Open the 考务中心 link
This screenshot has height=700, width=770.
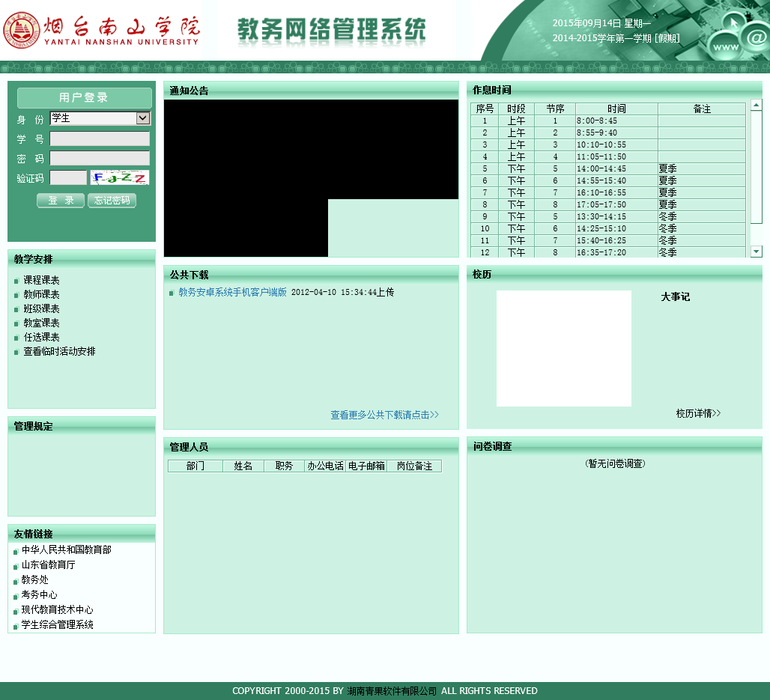point(39,594)
